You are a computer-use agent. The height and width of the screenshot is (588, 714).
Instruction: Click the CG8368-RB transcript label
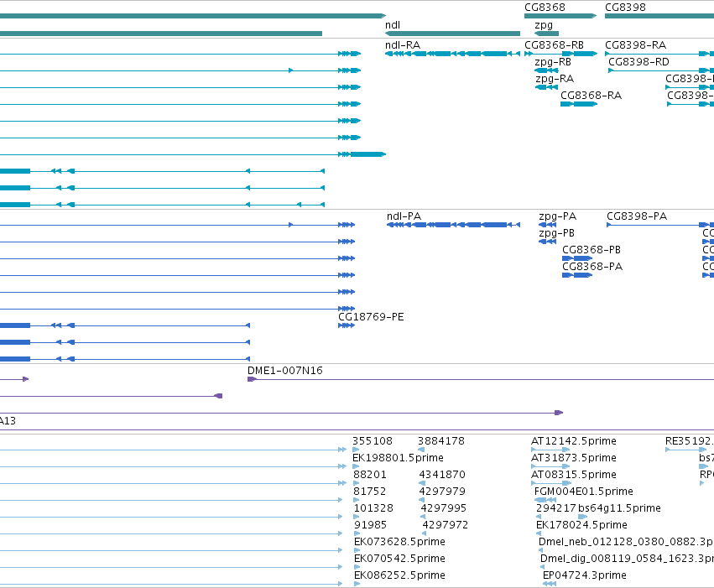(x=555, y=45)
